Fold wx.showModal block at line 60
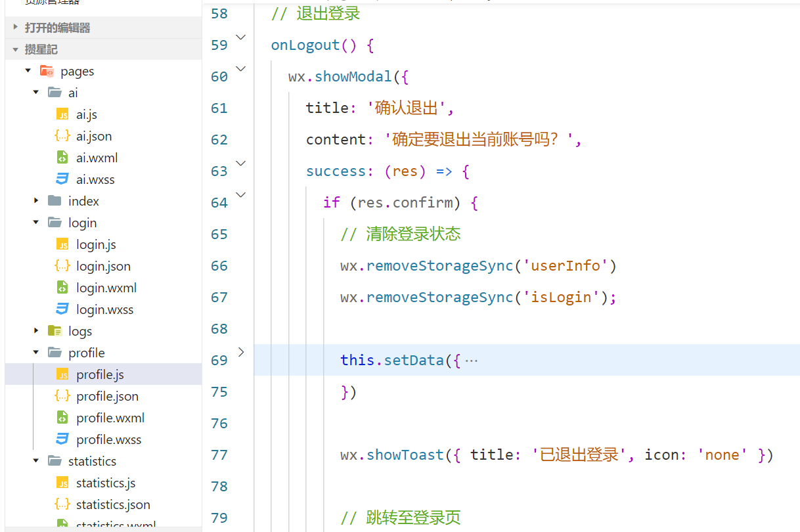Image resolution: width=800 pixels, height=532 pixels. (241, 68)
